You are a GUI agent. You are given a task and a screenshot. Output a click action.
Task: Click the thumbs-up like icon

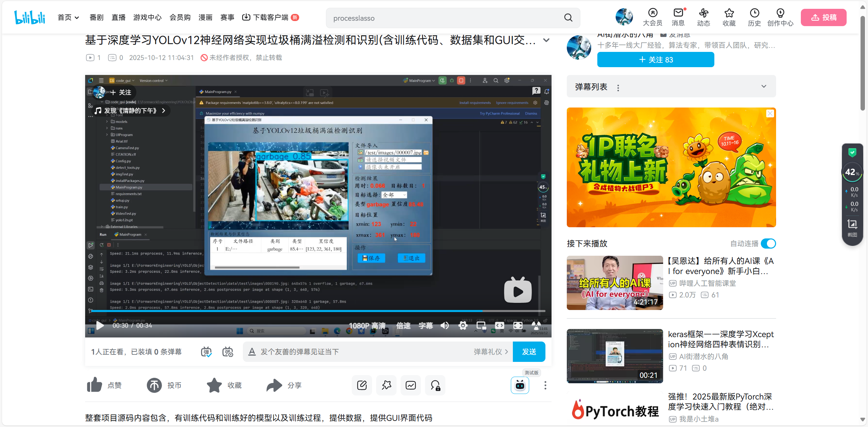pyautogui.click(x=94, y=385)
